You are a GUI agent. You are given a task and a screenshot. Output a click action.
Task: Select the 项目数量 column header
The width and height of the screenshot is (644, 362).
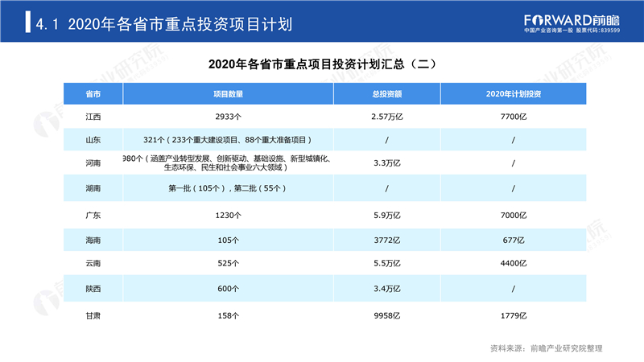[228, 94]
